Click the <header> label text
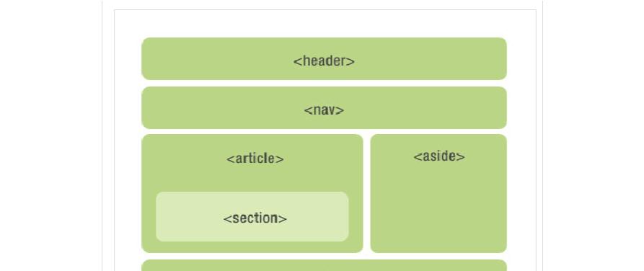This screenshot has height=271, width=644. [324, 61]
